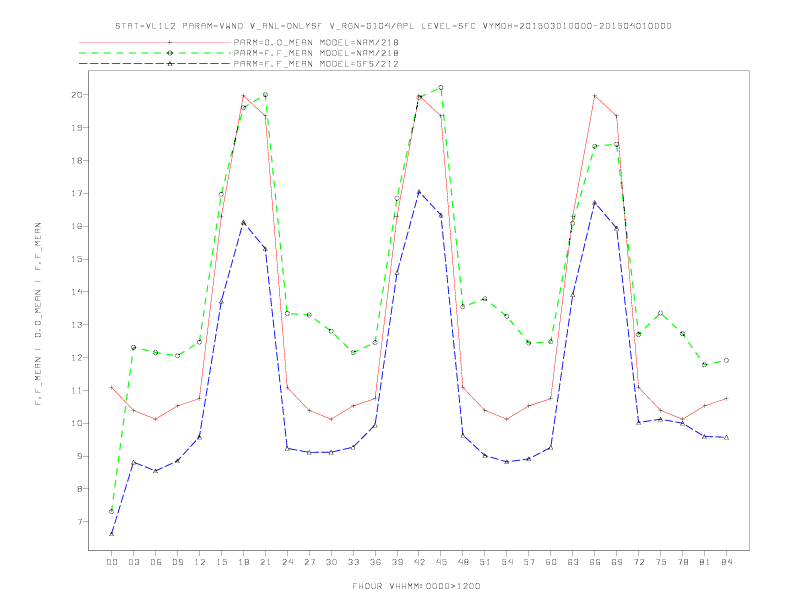Click y-axis tick label 7
Image resolution: width=792 pixels, height=612 pixels.
[x=80, y=522]
